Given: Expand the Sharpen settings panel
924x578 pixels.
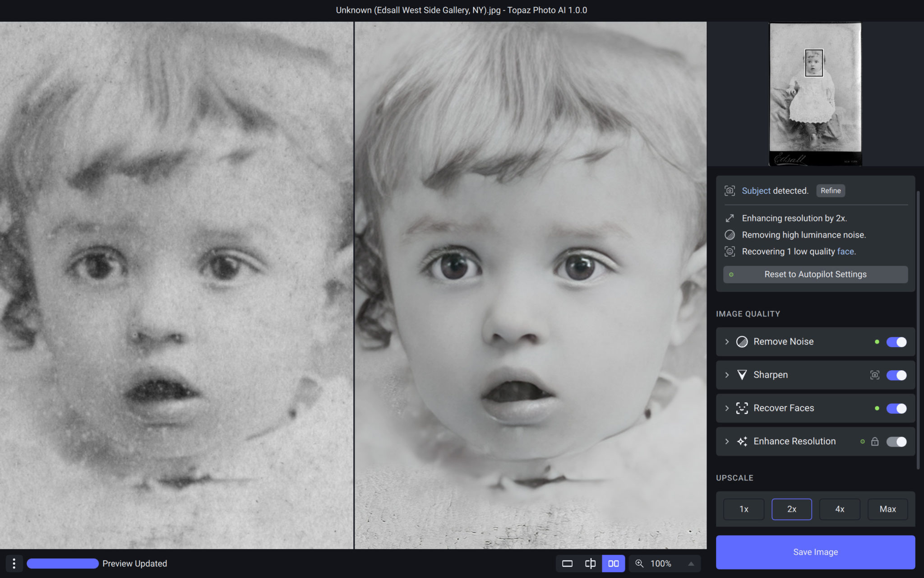Looking at the screenshot, I should [727, 374].
